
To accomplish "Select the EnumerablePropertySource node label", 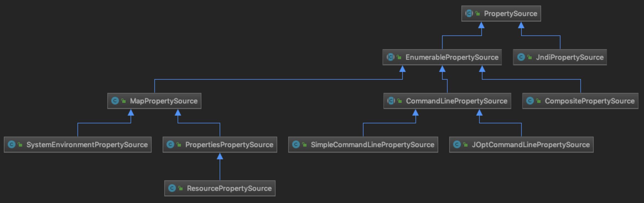I will coord(452,57).
